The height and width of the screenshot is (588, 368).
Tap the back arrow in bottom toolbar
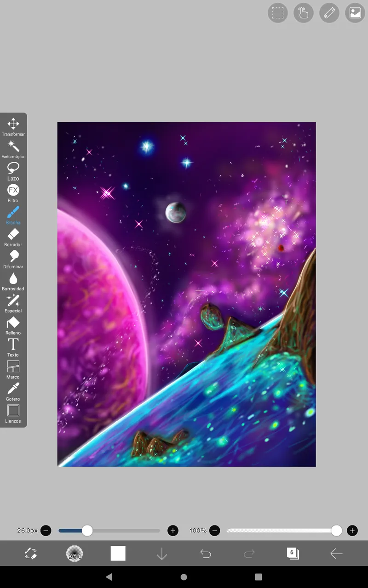point(337,554)
